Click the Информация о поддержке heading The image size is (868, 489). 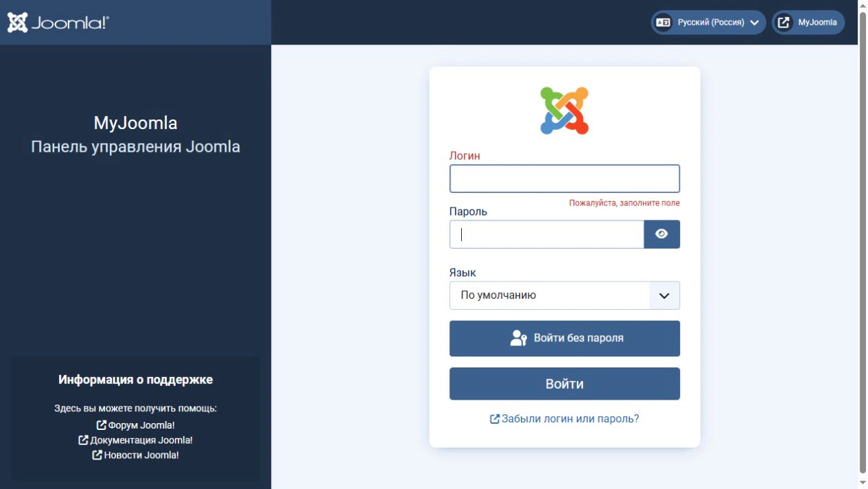pos(136,380)
